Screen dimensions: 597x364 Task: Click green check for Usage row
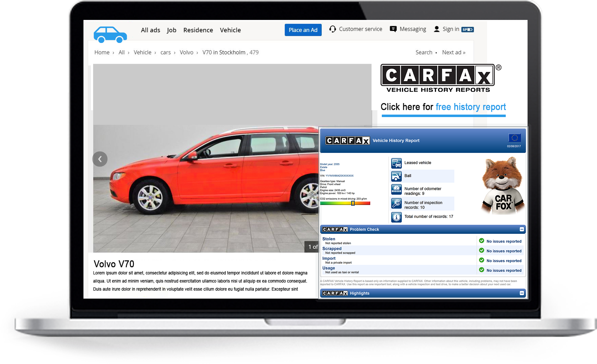481,270
